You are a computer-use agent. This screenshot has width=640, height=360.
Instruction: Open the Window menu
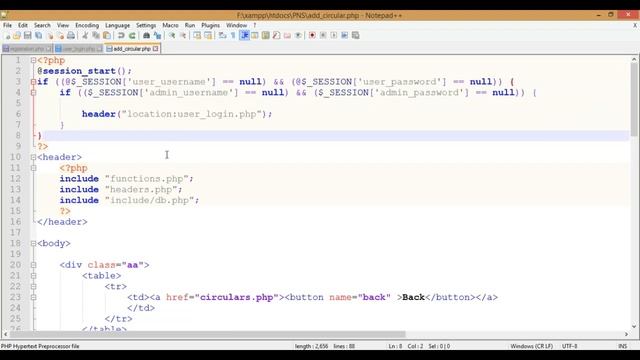point(236,25)
